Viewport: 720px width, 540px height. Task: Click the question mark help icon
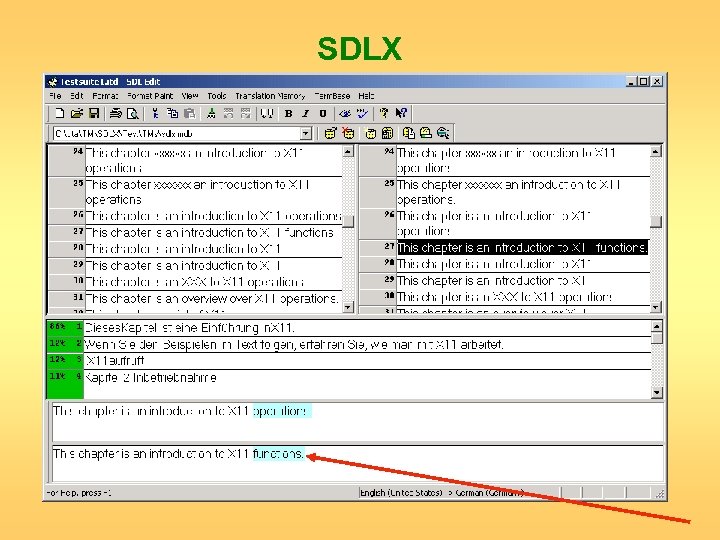tap(384, 113)
